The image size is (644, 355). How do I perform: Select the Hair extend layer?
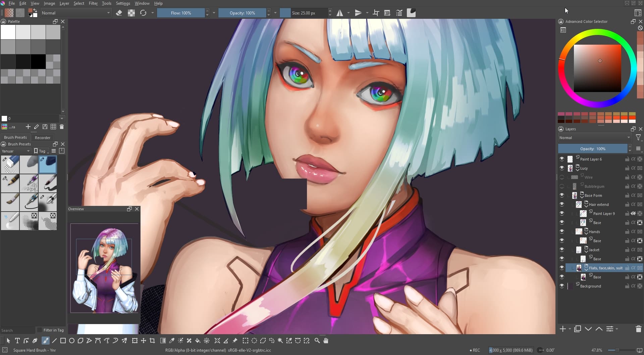coord(599,204)
